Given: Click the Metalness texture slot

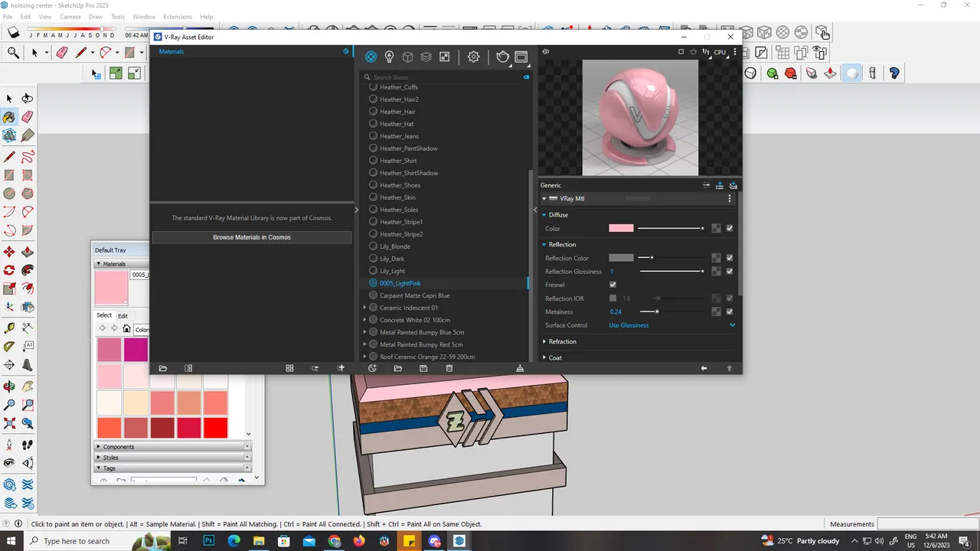Looking at the screenshot, I should [x=716, y=311].
